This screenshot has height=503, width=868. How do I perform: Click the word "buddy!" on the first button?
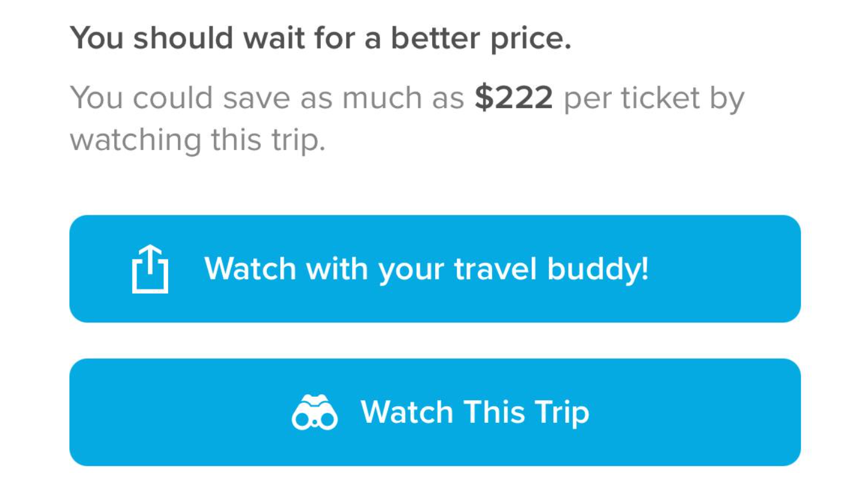click(x=597, y=269)
